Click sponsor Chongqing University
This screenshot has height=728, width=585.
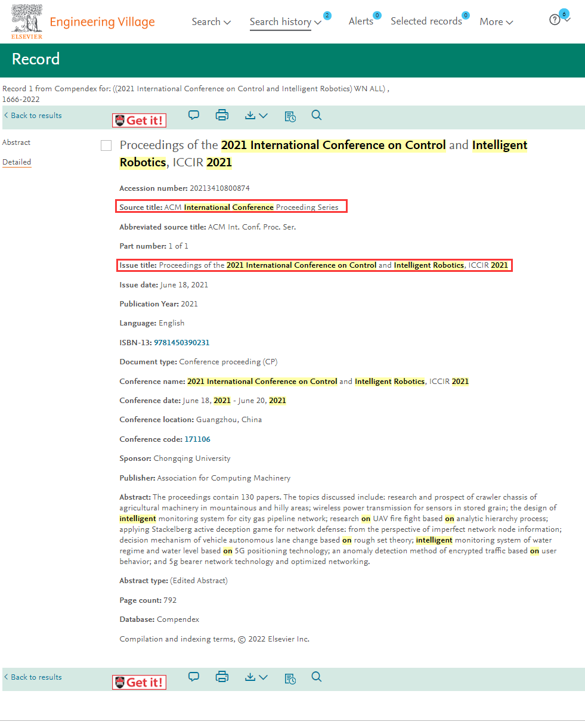pyautogui.click(x=192, y=459)
